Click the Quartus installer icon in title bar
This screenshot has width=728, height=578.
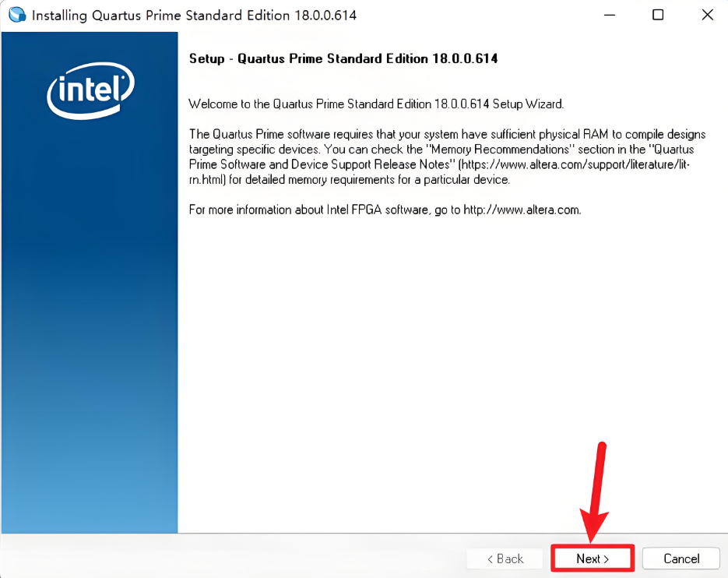click(x=17, y=15)
